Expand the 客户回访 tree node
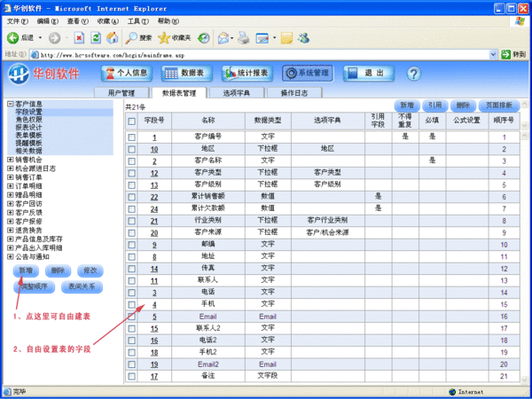532x399 pixels. point(11,204)
